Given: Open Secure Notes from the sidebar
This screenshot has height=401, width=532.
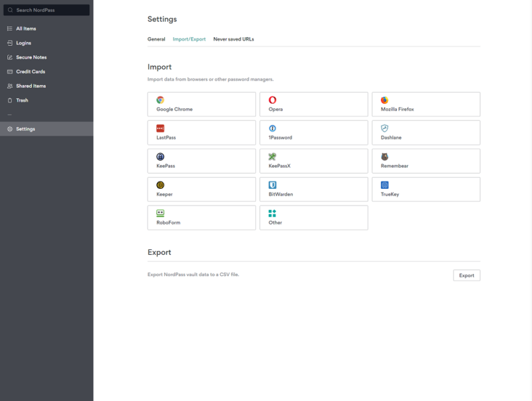Looking at the screenshot, I should click(x=30, y=57).
